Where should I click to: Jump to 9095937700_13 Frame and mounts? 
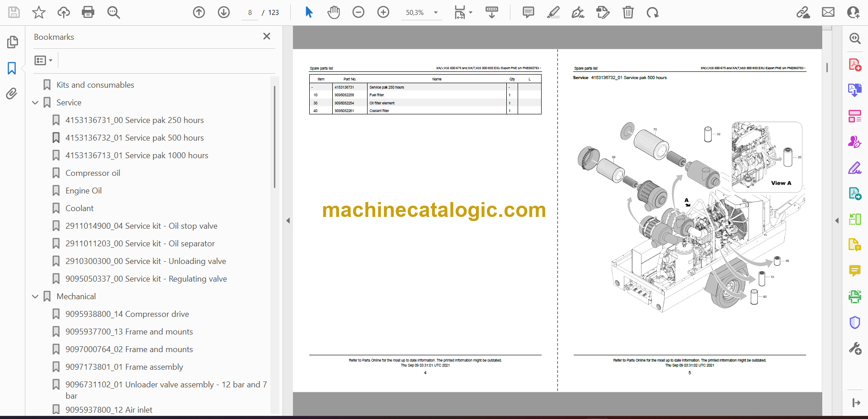point(129,332)
